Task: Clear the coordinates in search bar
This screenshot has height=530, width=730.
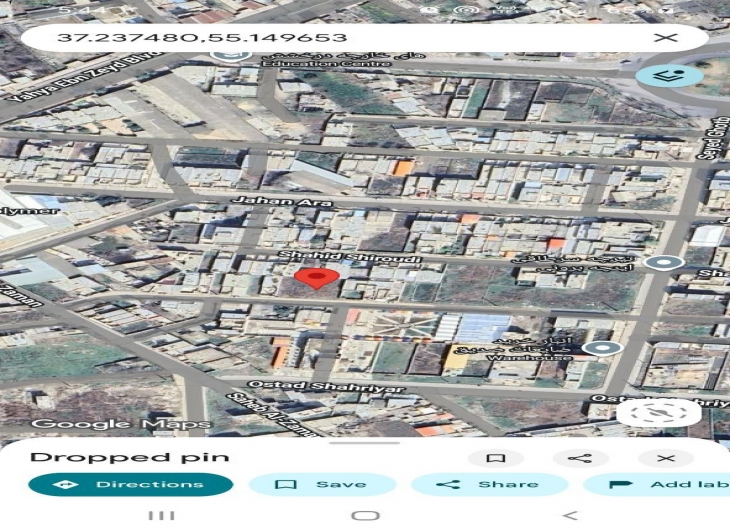Action: 665,38
